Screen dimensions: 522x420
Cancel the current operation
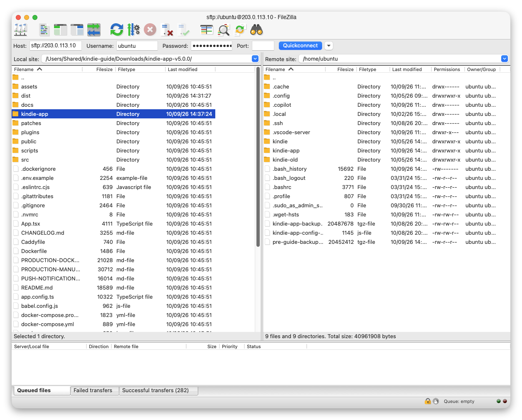coord(150,30)
